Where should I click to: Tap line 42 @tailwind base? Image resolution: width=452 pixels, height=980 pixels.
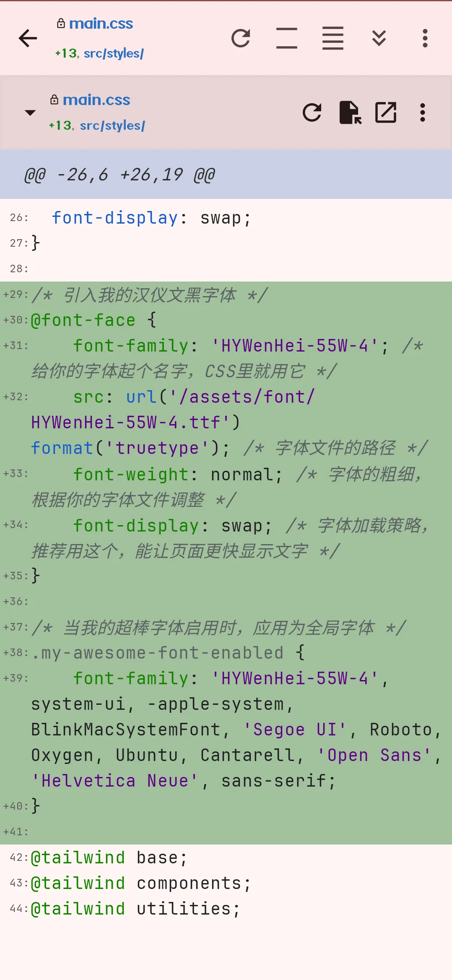[x=109, y=857]
